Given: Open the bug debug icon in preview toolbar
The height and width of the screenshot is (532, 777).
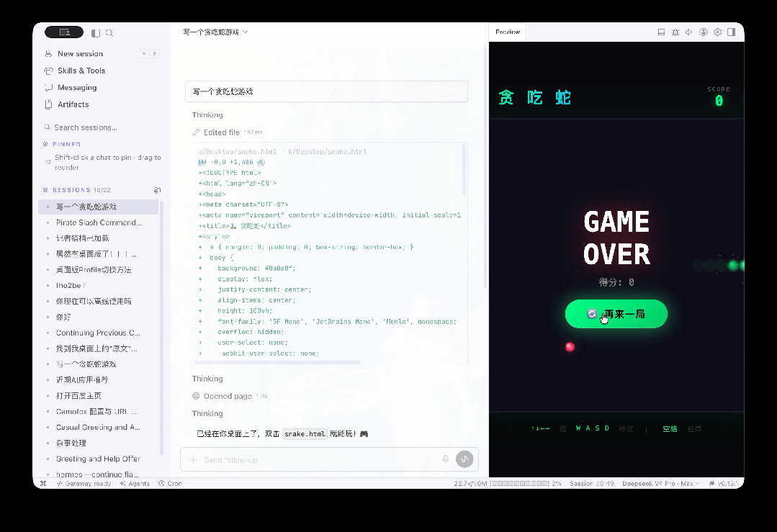Looking at the screenshot, I should tap(675, 32).
